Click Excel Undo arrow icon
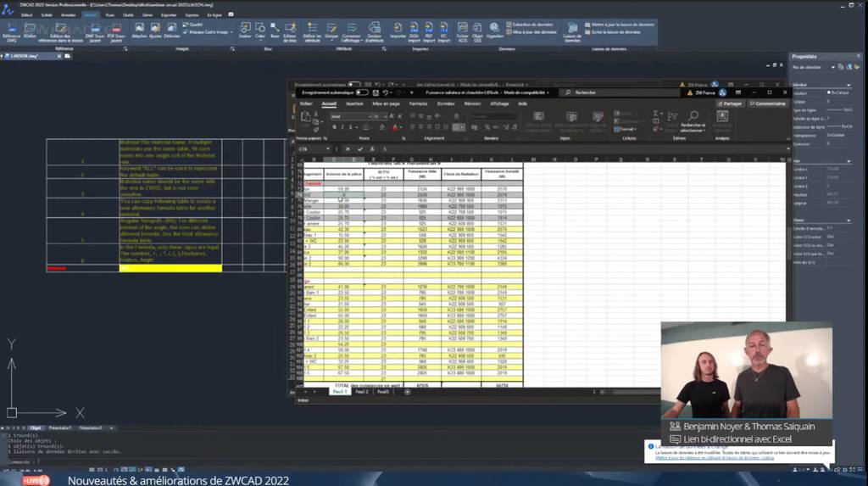868x486 pixels. click(386, 92)
